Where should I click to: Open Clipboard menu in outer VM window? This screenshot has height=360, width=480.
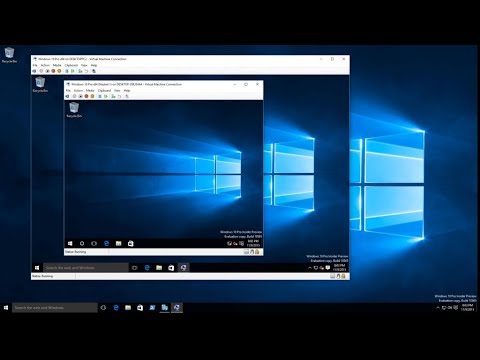coord(71,65)
